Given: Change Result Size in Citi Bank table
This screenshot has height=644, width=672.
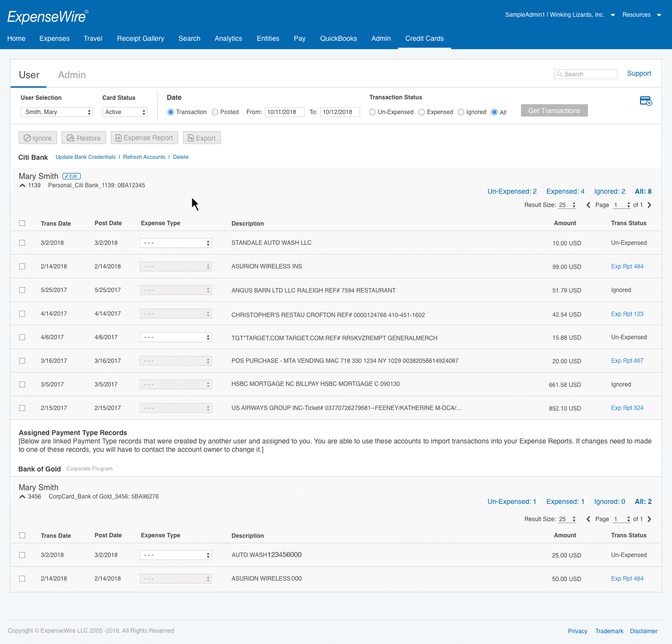Looking at the screenshot, I should (x=567, y=205).
